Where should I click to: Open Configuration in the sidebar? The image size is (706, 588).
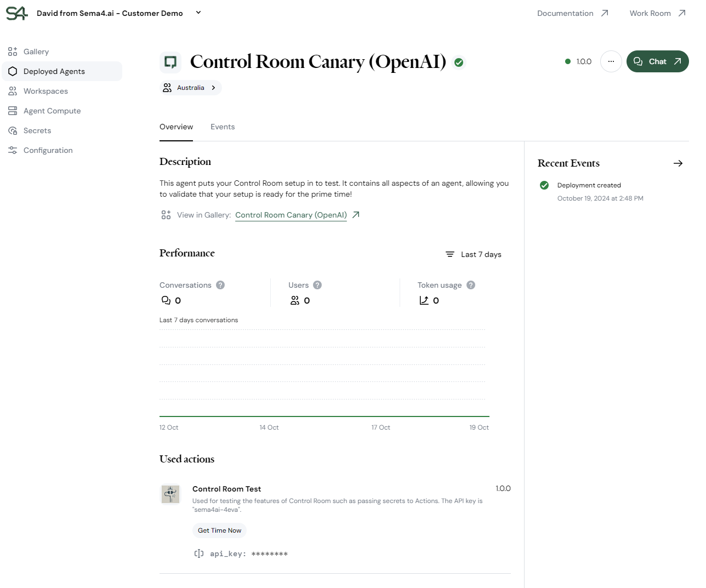click(62, 150)
